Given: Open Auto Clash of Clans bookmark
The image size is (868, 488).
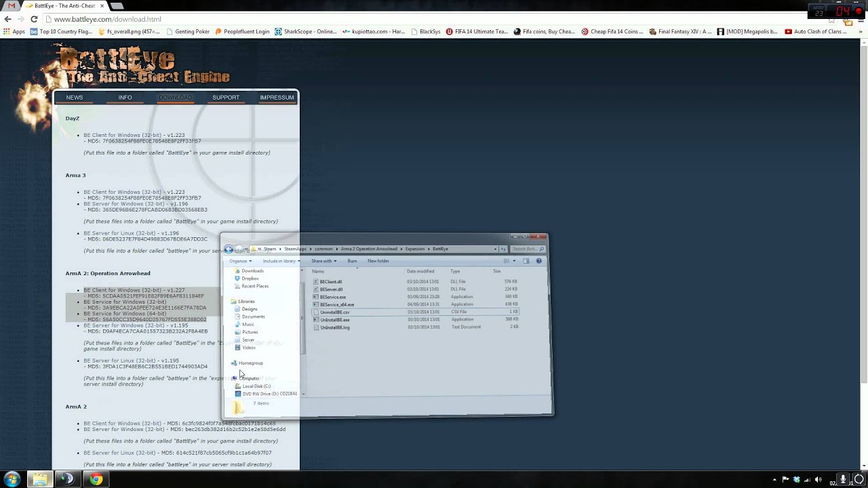Looking at the screenshot, I should (x=816, y=31).
